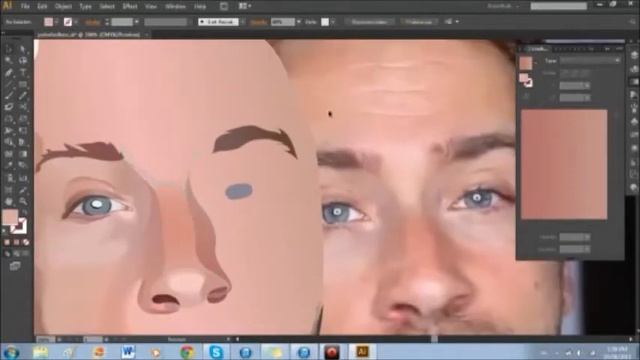
Task: Select the Direct Selection tool
Action: click(23, 49)
